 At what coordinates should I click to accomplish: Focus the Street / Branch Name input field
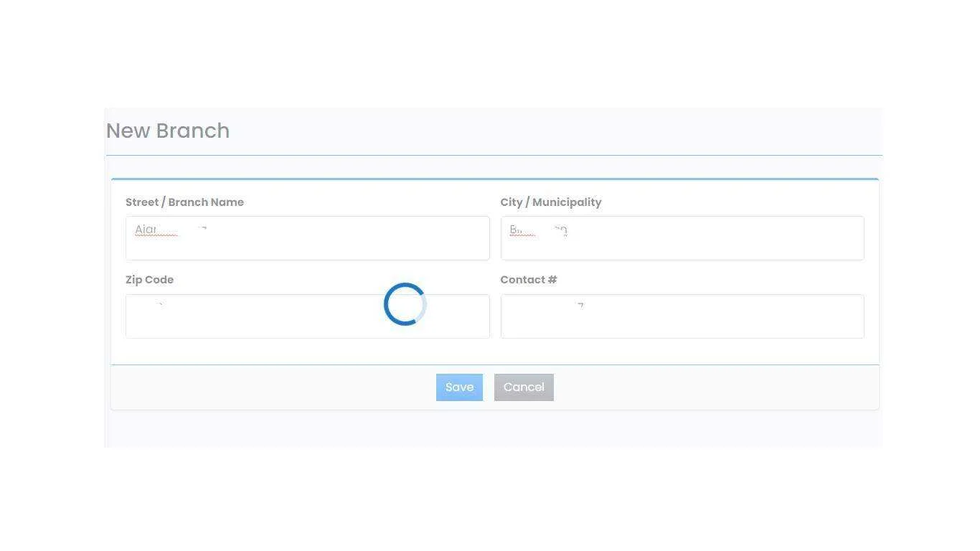pyautogui.click(x=308, y=238)
